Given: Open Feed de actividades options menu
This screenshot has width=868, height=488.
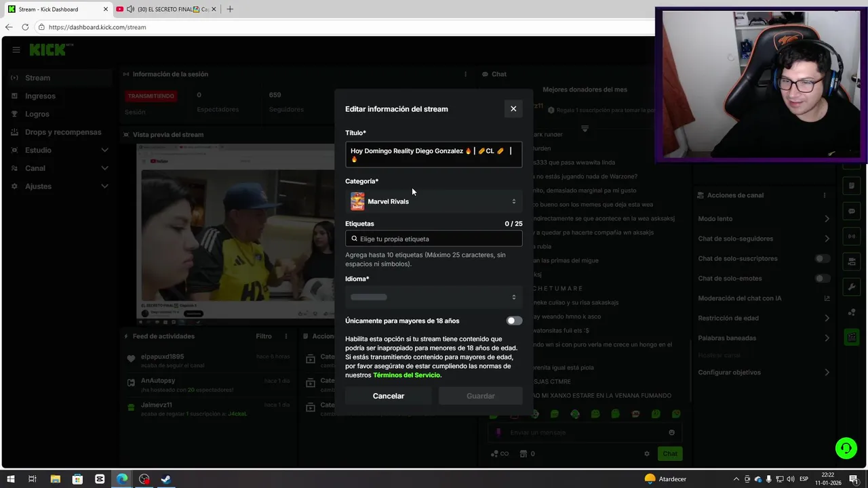Looking at the screenshot, I should pos(286,336).
